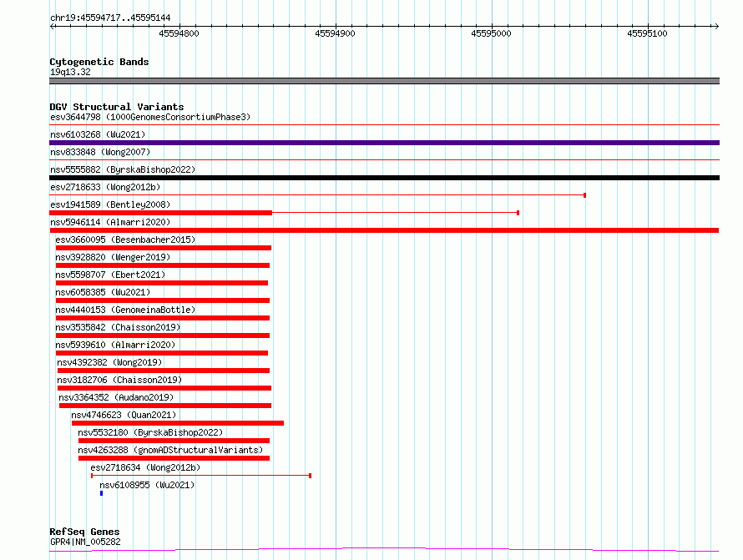Select nsv4392382 (Wong2019) label
Viewport: 743px width, 560px height.
click(x=109, y=362)
